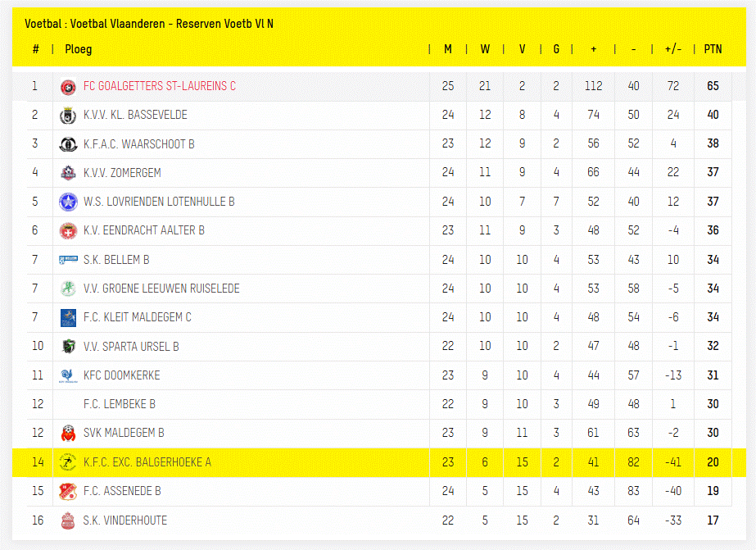Click the W wins column header
756x550 pixels.
click(485, 49)
